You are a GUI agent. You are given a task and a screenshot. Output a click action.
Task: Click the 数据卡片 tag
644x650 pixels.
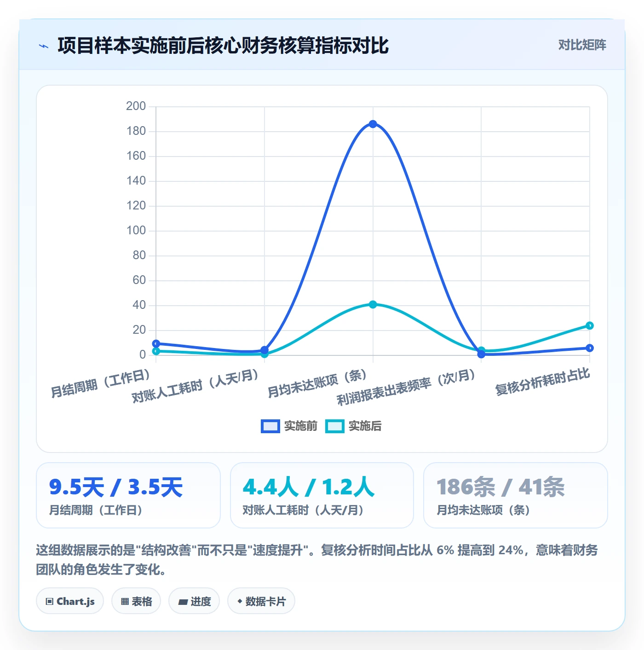tap(261, 601)
